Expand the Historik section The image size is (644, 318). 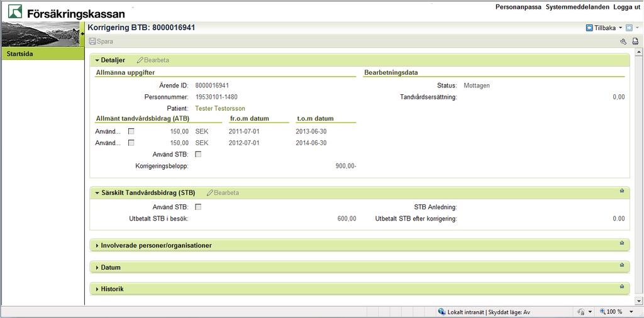point(97,289)
